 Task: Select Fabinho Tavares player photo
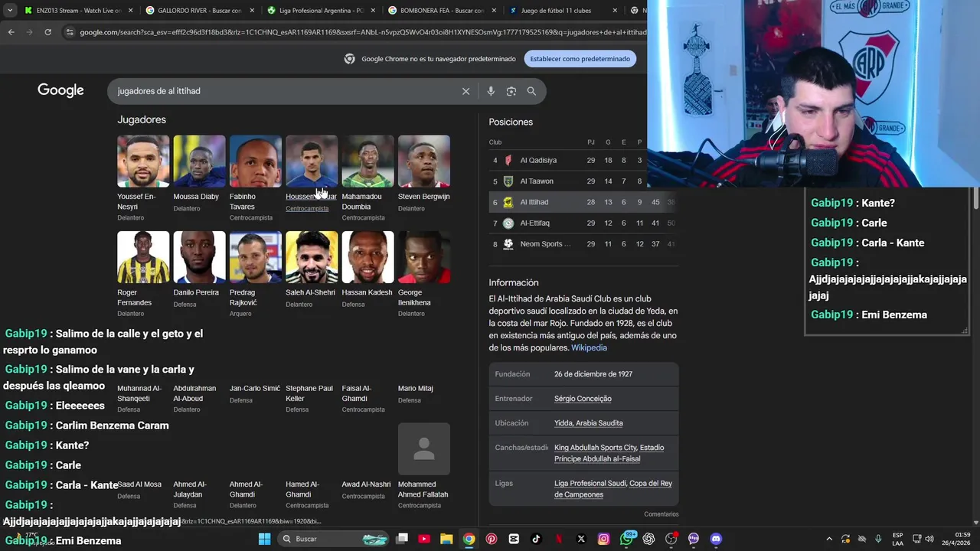[x=256, y=161]
